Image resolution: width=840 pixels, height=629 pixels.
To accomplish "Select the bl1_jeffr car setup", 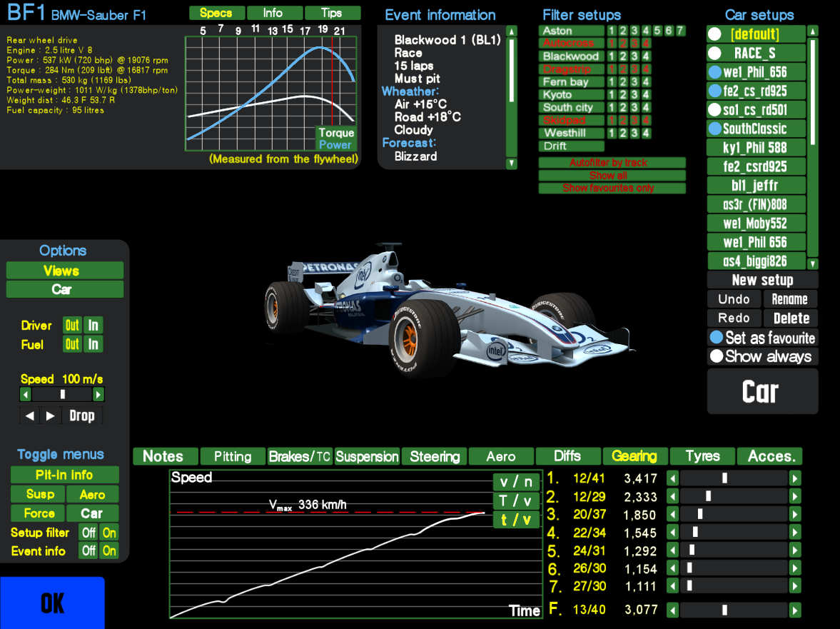I will click(x=756, y=186).
